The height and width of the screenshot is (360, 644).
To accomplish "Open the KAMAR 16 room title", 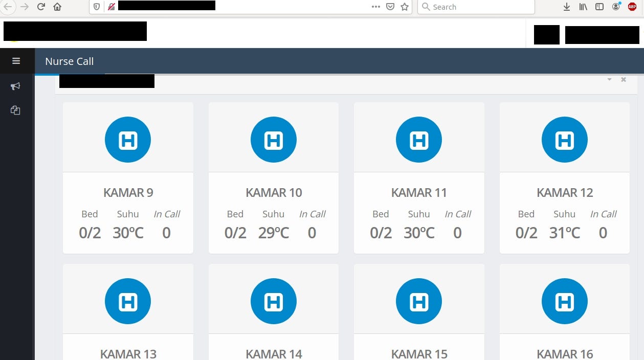I will click(x=565, y=354).
